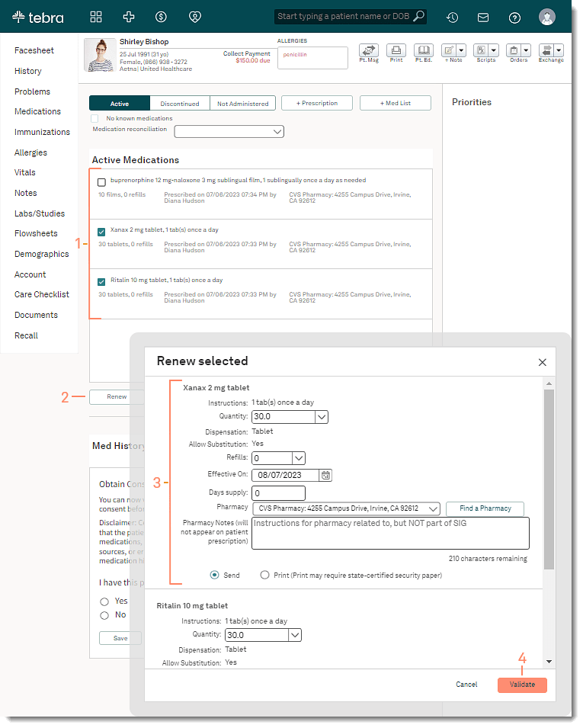Open Medication reconciliation dropdown
The width and height of the screenshot is (583, 728).
(229, 131)
